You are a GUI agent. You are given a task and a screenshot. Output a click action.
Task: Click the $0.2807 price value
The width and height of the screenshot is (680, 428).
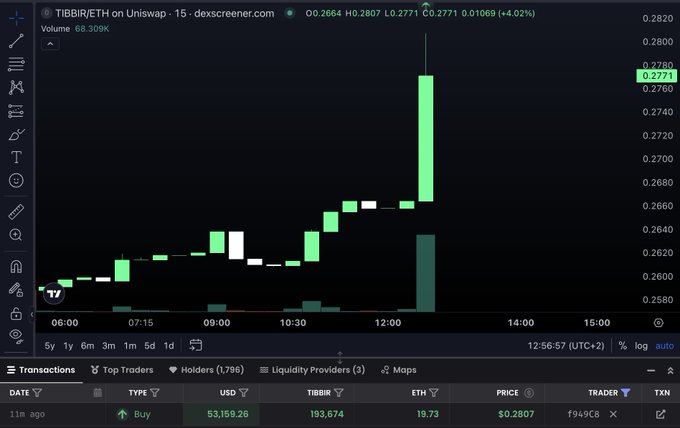[516, 414]
